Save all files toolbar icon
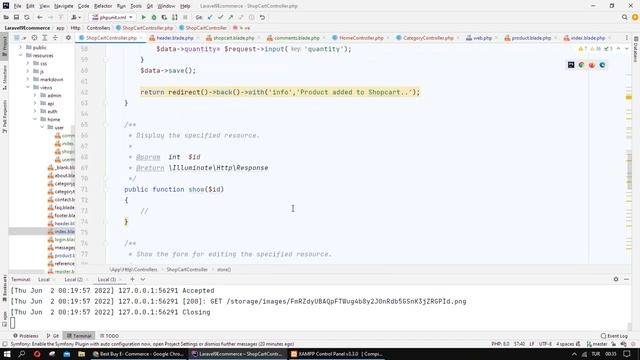 coord(16,18)
